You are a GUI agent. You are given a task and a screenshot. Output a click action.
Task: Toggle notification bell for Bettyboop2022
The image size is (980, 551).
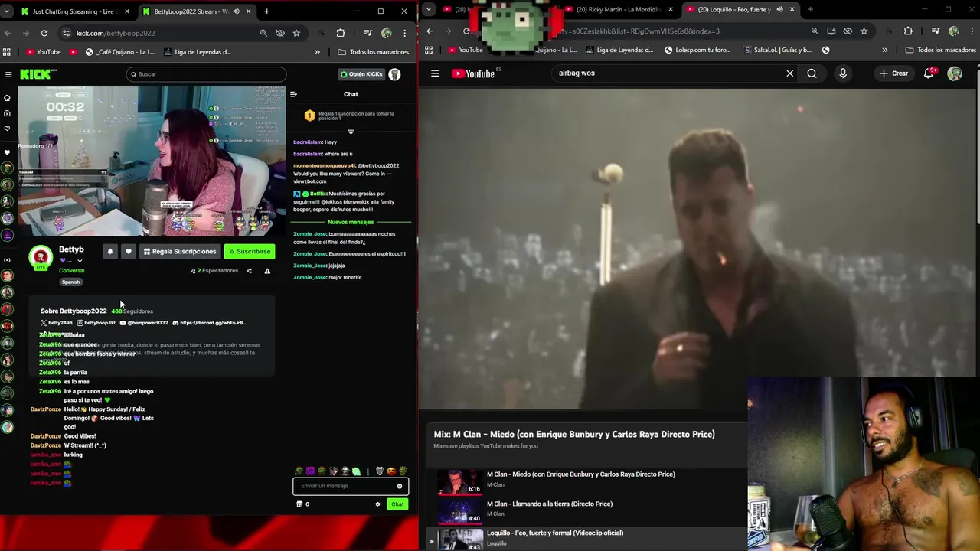(x=110, y=251)
